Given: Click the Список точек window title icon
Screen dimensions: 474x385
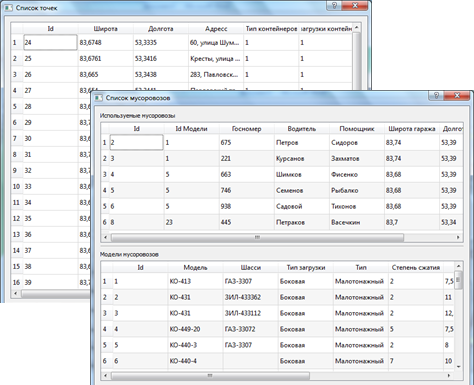Looking at the screenshot, I should [x=8, y=8].
